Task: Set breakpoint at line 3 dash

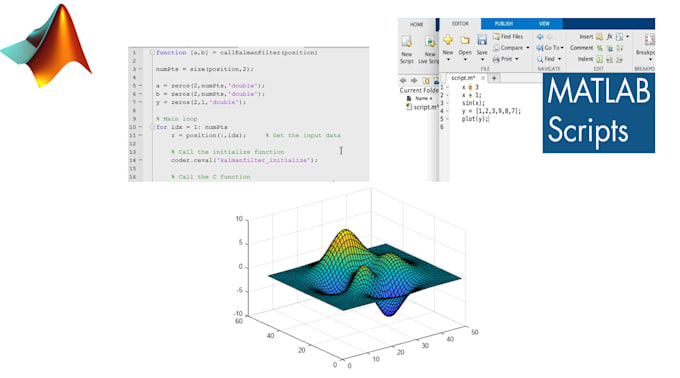Action: 140,69
